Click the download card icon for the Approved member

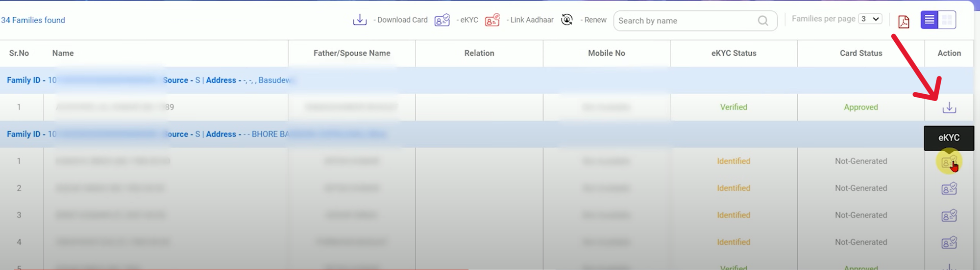pos(949,108)
